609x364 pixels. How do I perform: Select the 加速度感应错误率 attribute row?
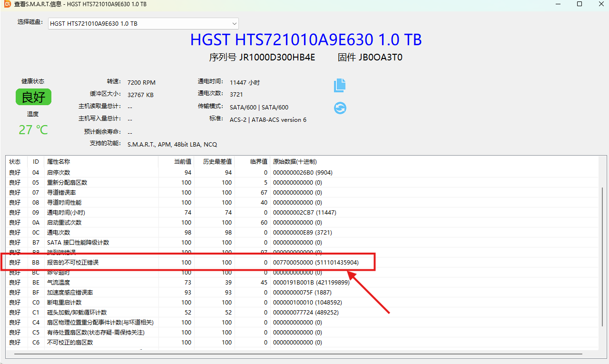coord(302,292)
